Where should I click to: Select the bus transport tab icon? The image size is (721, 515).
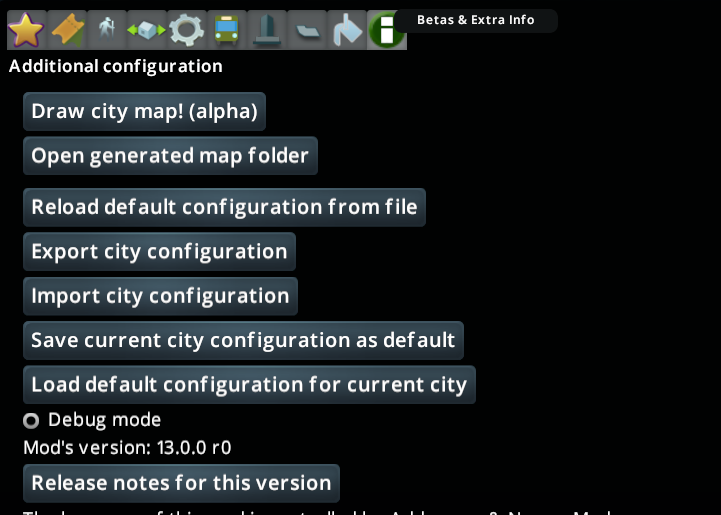click(x=226, y=30)
